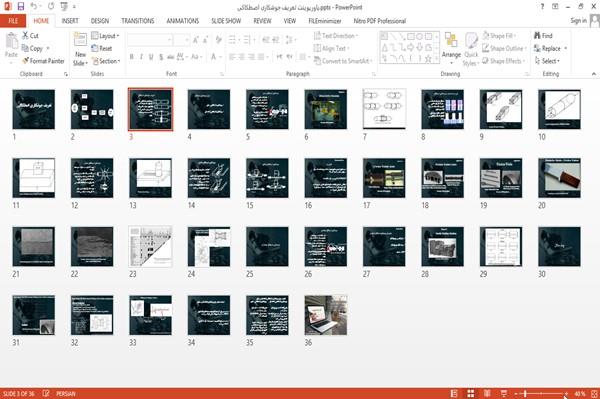This screenshot has height=399, width=600.
Task: Toggle text Shadow formatting
Action: pyautogui.click(x=161, y=57)
